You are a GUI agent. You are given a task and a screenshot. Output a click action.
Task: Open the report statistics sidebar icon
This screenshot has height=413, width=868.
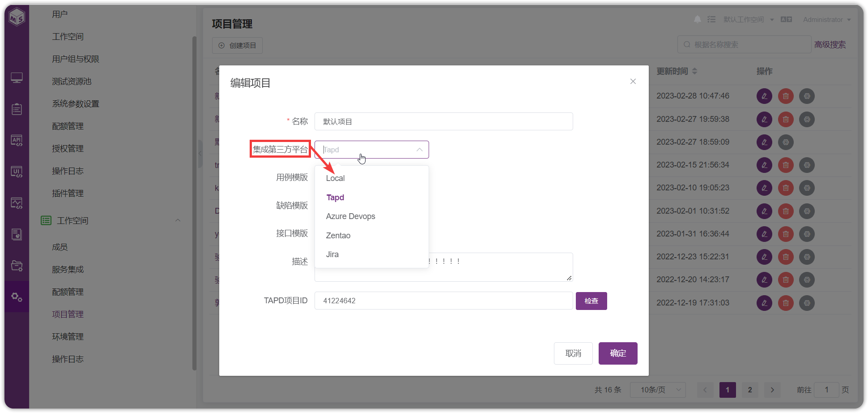[17, 234]
